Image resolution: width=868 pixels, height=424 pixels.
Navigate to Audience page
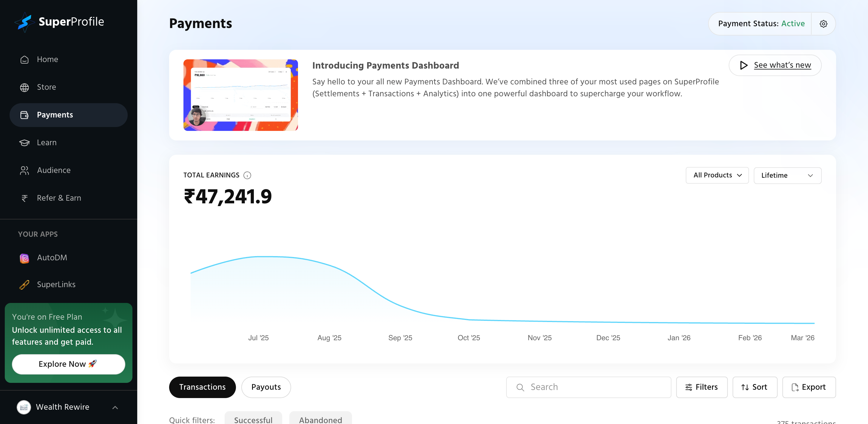point(54,171)
